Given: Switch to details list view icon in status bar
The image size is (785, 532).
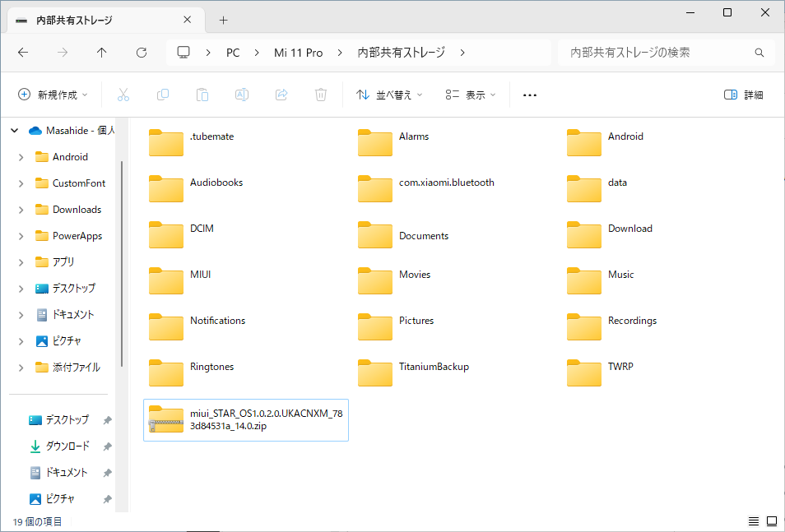Looking at the screenshot, I should click(x=754, y=521).
